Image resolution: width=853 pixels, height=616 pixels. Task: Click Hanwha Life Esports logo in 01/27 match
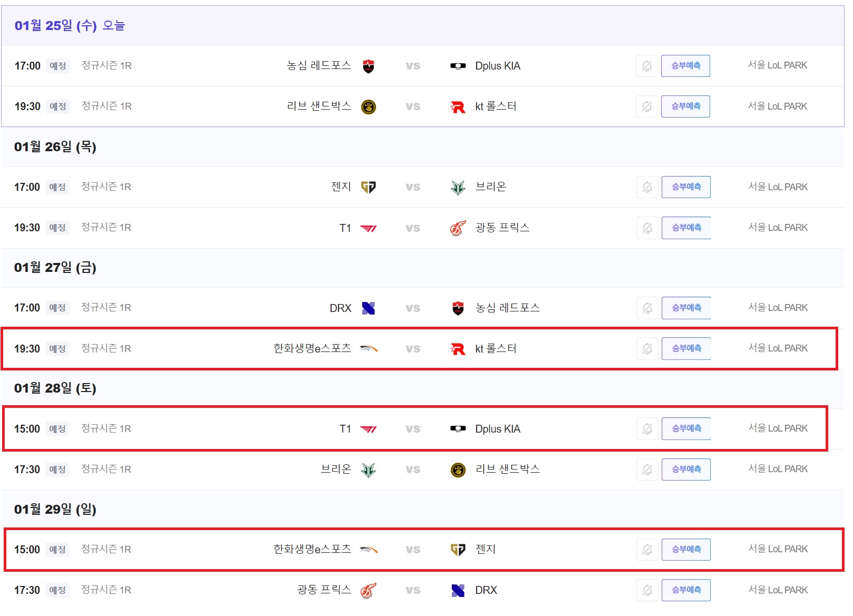369,348
